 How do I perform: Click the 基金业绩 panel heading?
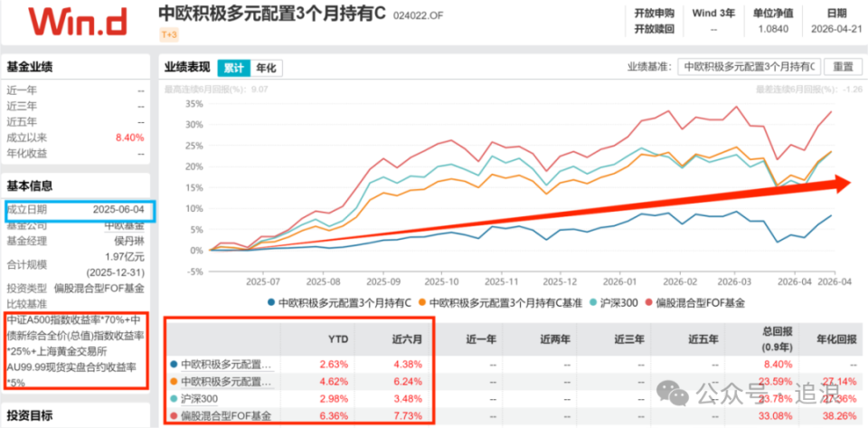click(x=29, y=67)
